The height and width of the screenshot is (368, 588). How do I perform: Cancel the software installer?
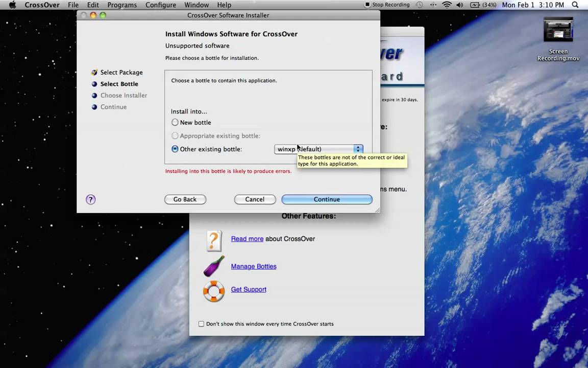click(x=255, y=199)
